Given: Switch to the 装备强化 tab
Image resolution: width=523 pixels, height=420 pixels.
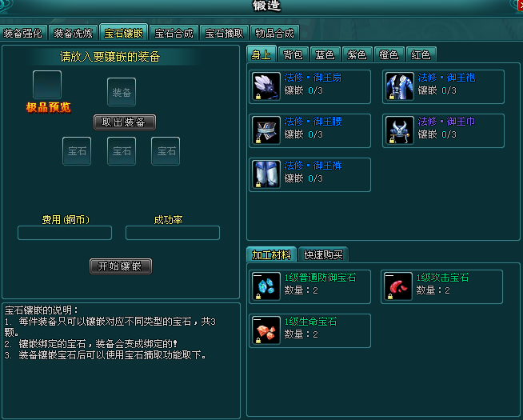Looking at the screenshot, I should click(22, 33).
